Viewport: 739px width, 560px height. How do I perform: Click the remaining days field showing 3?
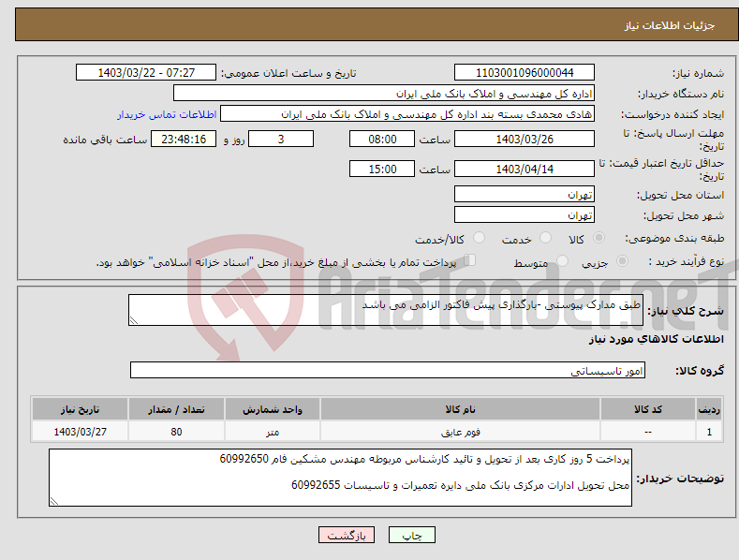pos(281,139)
